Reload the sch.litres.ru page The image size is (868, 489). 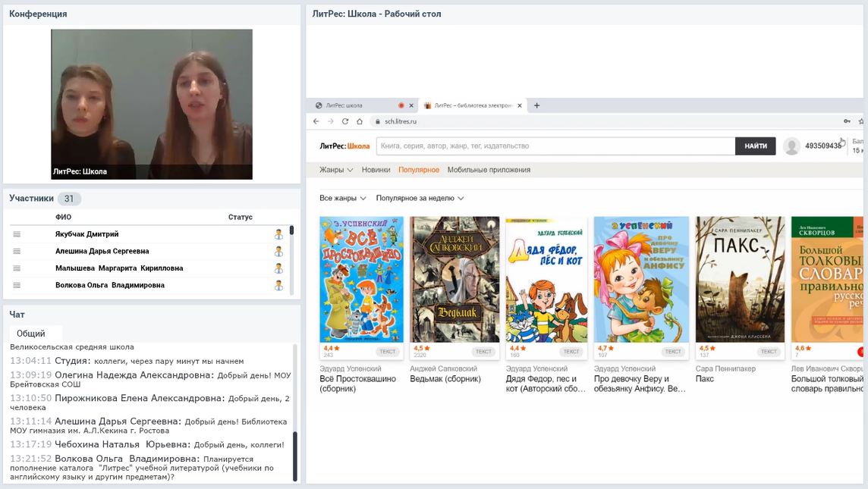[345, 121]
